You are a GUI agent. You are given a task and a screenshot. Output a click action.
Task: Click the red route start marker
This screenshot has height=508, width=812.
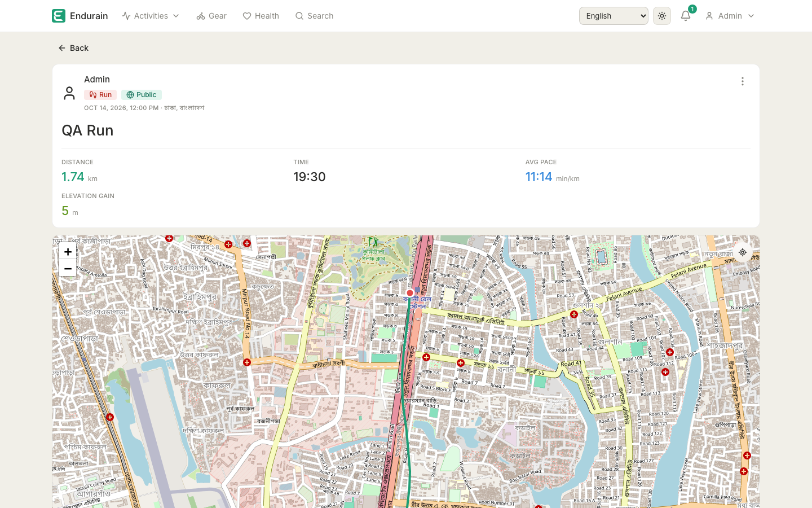(x=410, y=293)
